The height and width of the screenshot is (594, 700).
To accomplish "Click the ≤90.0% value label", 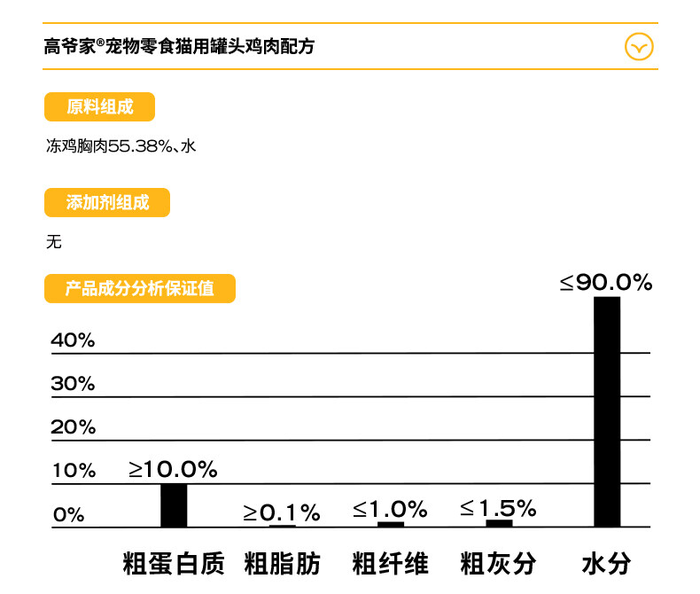I will [x=606, y=282].
